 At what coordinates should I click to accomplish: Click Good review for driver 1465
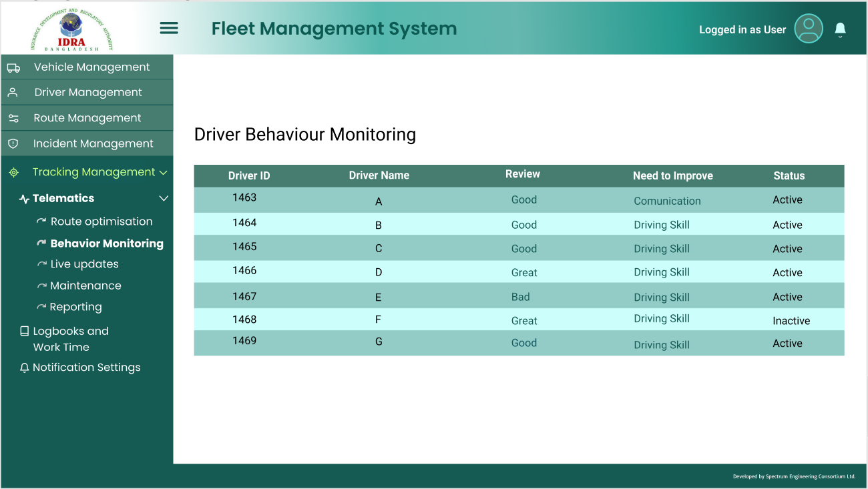(524, 249)
